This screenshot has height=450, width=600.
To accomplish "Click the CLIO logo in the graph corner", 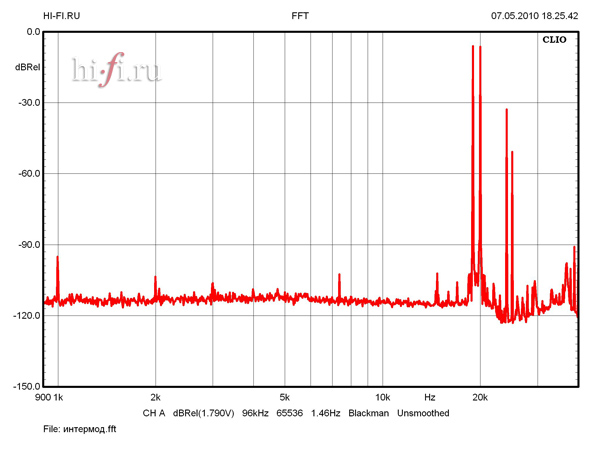I will [x=553, y=42].
